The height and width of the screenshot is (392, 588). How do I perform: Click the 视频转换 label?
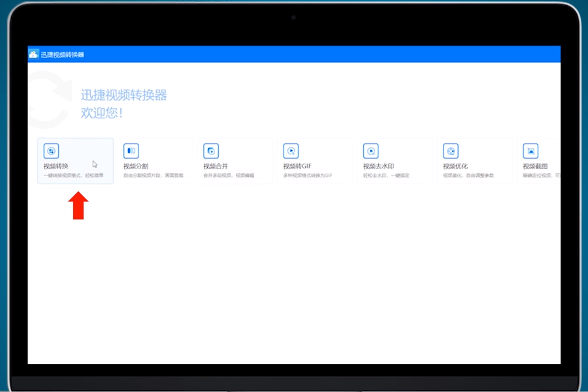click(x=56, y=166)
